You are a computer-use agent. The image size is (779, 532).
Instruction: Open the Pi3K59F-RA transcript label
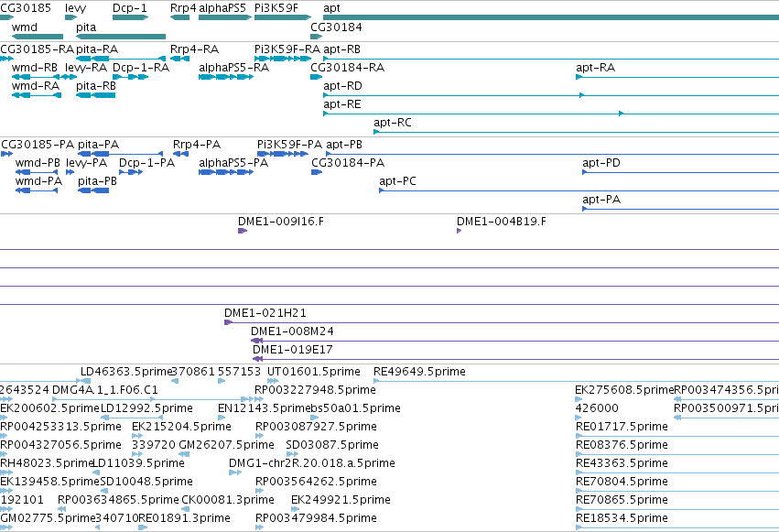(x=287, y=49)
